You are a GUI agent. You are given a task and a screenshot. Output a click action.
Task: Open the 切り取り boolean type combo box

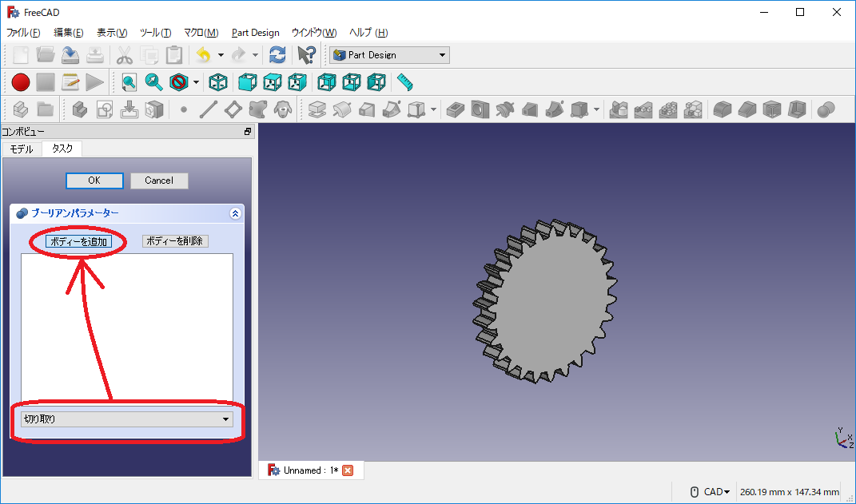127,419
